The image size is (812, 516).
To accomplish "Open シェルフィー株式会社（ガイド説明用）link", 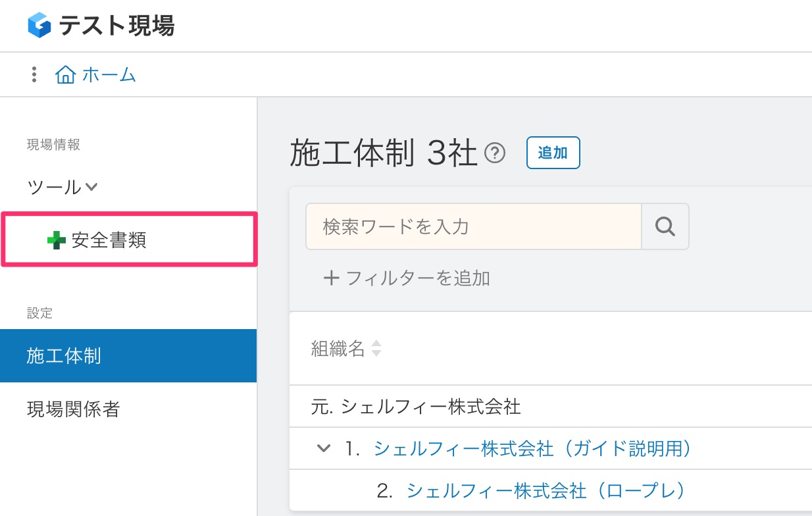I will [532, 448].
